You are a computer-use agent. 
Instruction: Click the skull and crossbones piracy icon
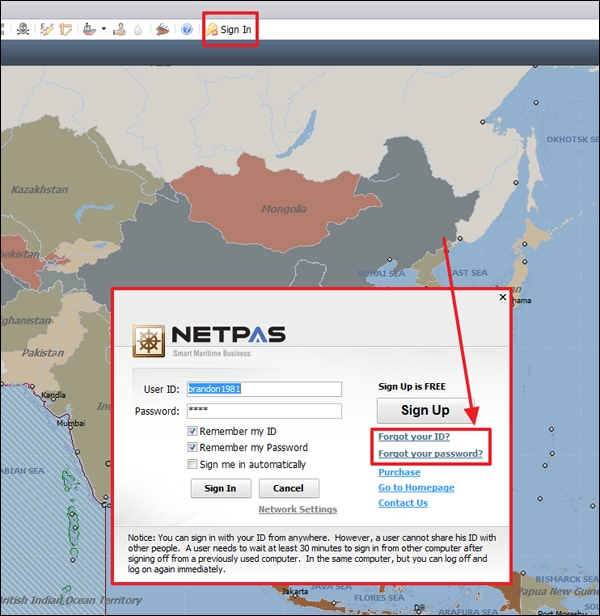pos(23,29)
